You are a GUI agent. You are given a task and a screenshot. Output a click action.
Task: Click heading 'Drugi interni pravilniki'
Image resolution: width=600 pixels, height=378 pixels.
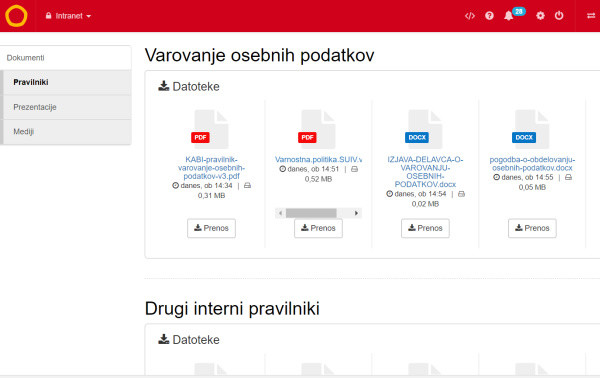pyautogui.click(x=232, y=309)
